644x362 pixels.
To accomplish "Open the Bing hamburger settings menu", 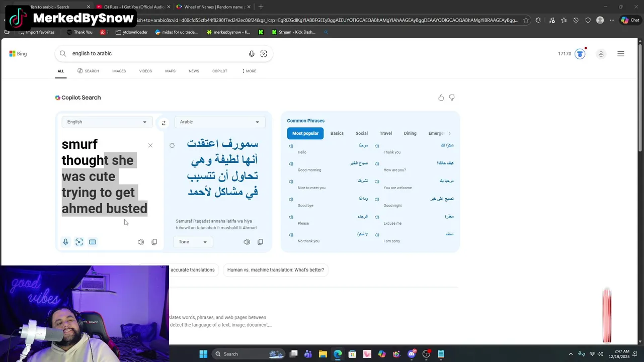I will (621, 54).
